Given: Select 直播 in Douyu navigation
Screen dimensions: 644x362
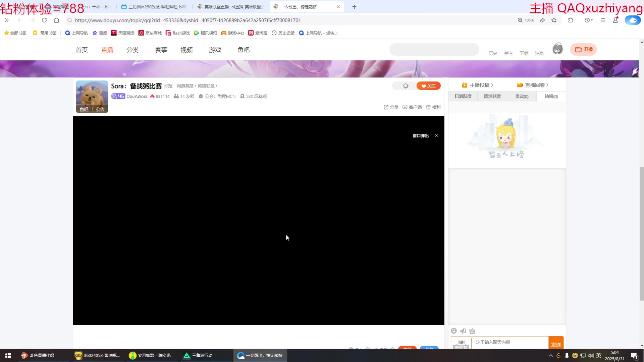Looking at the screenshot, I should [107, 50].
